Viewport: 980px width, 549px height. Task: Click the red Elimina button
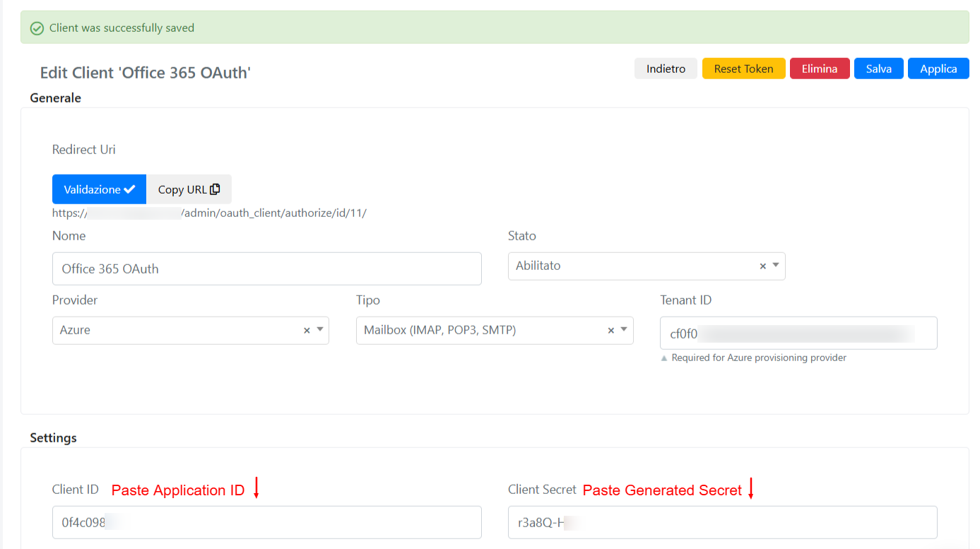(820, 69)
